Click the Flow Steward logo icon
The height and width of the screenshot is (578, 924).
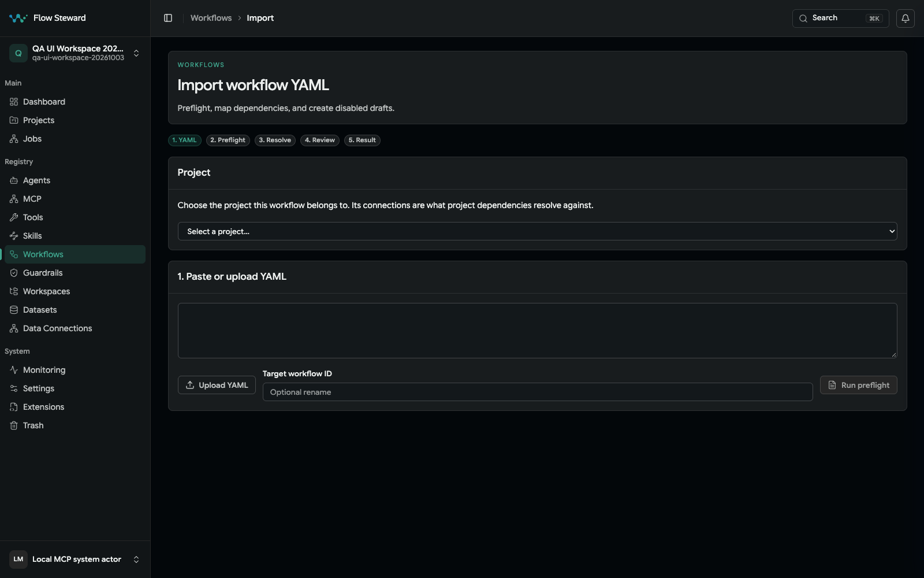click(x=18, y=18)
